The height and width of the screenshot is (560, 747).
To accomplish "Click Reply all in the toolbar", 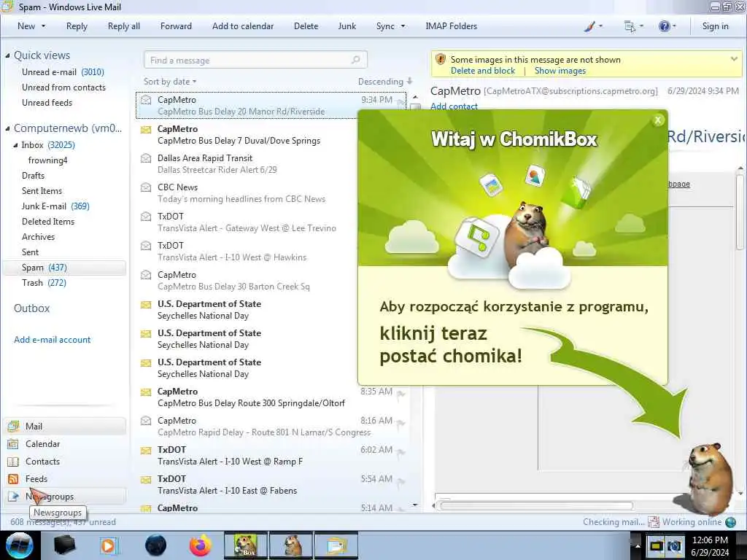I will point(124,26).
